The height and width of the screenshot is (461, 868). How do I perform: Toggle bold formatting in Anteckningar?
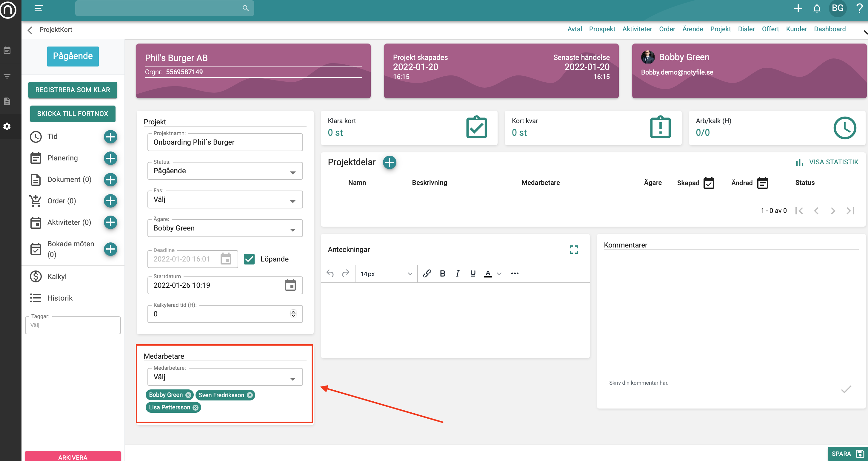click(442, 273)
